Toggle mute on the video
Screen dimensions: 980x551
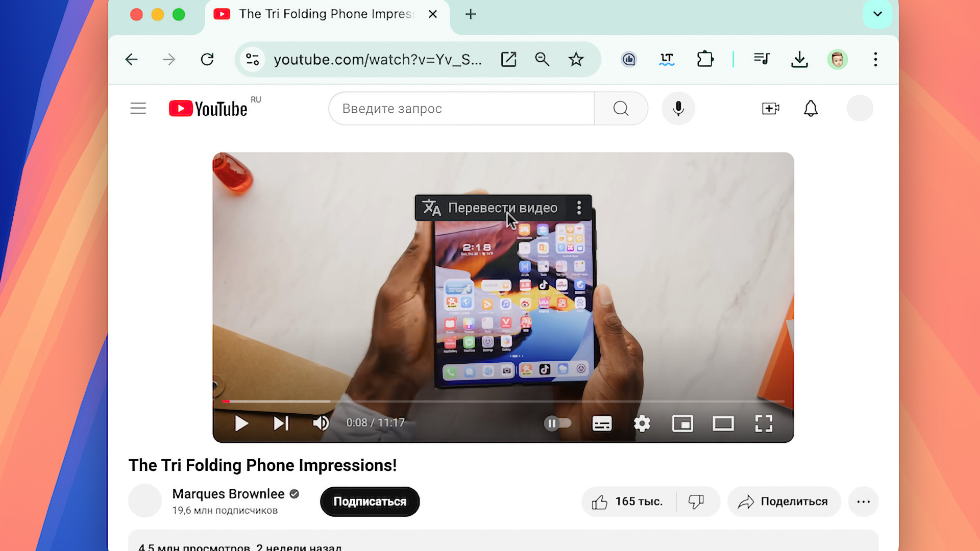point(321,422)
